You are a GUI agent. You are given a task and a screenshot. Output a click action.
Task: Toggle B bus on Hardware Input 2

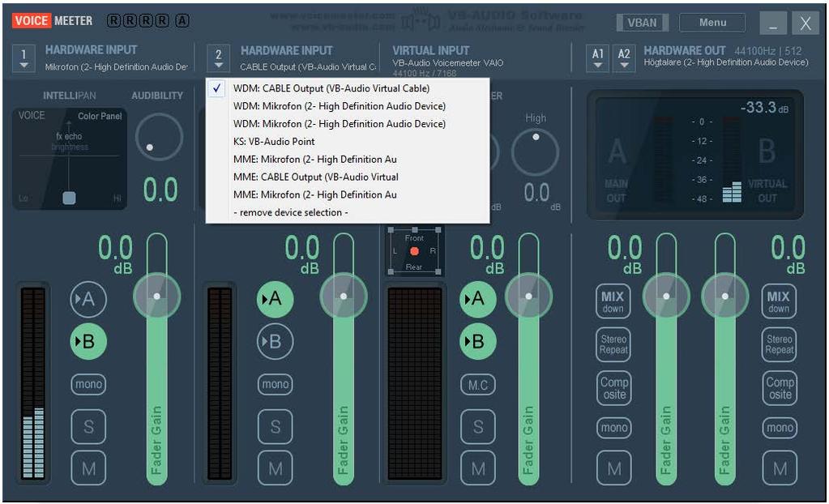point(275,342)
